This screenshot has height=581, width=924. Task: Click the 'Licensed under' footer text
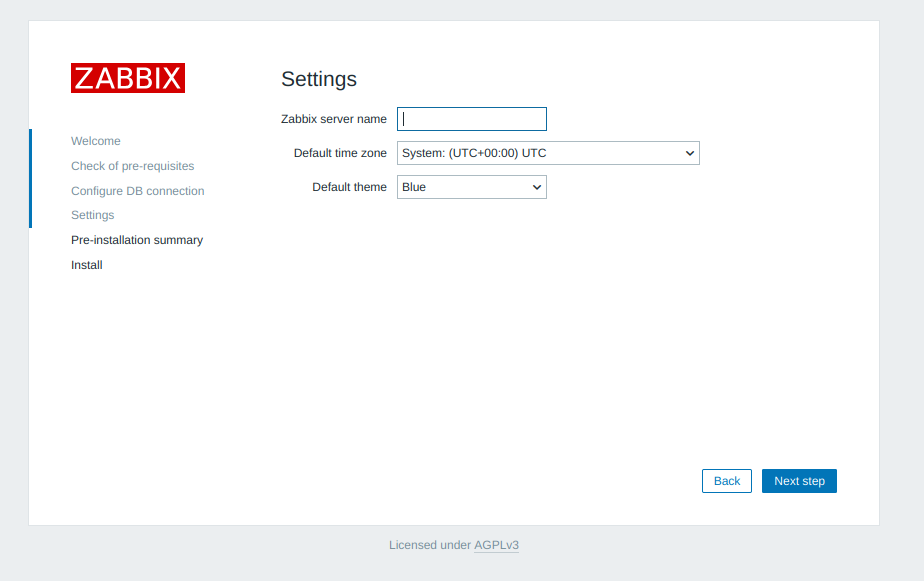(429, 545)
